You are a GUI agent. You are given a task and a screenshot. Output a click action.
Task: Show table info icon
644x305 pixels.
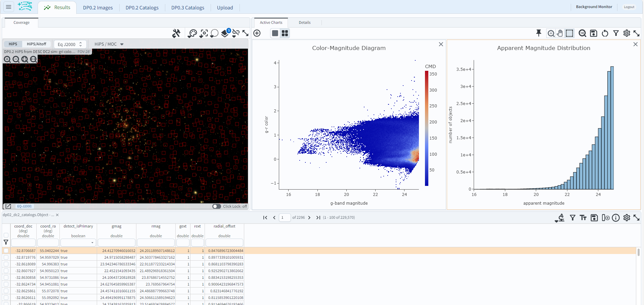616,218
